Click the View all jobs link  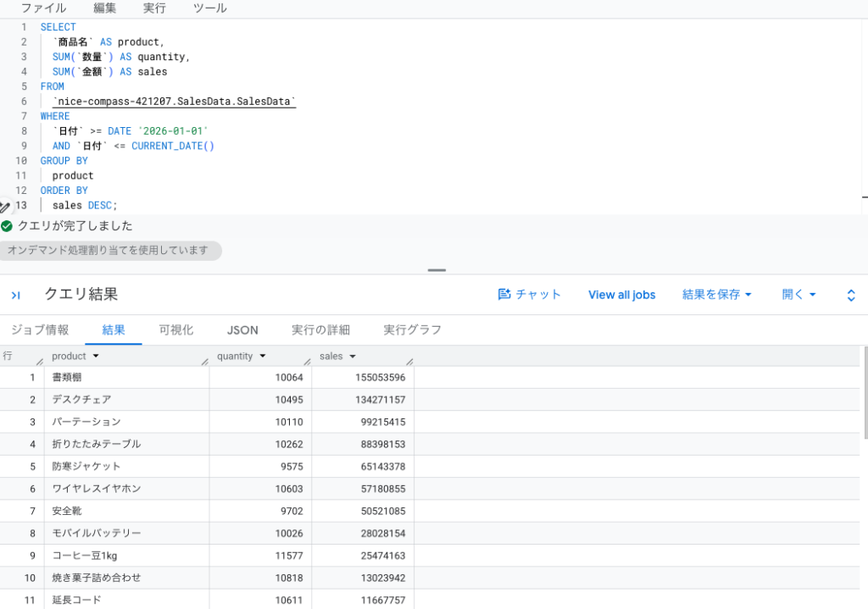point(621,295)
